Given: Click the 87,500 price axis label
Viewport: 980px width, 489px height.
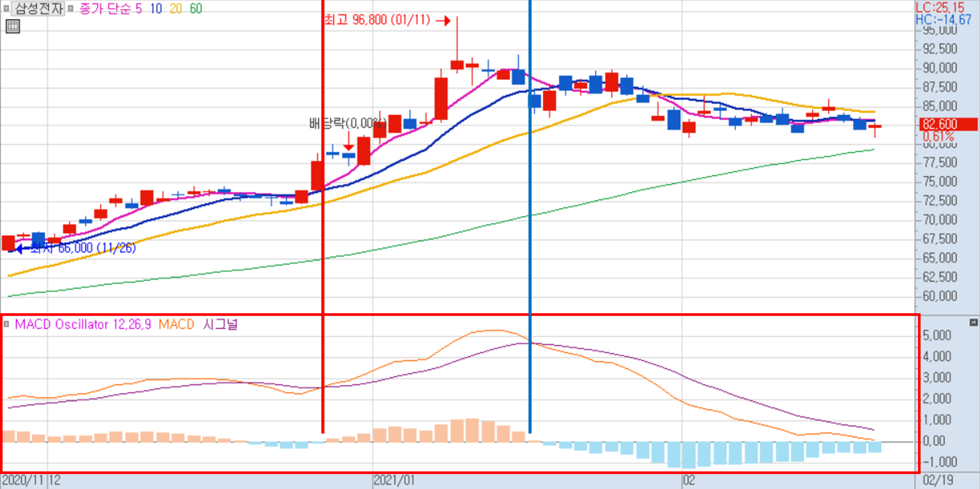Looking at the screenshot, I should coord(940,87).
